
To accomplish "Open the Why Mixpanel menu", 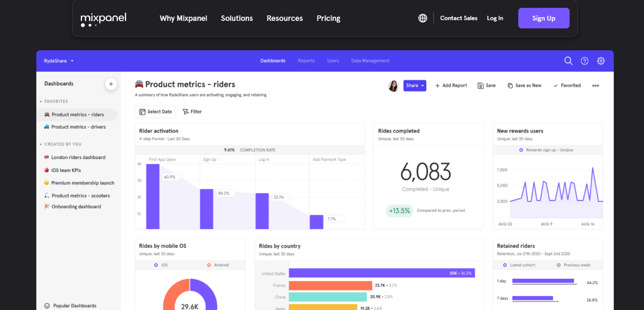I will point(183,18).
